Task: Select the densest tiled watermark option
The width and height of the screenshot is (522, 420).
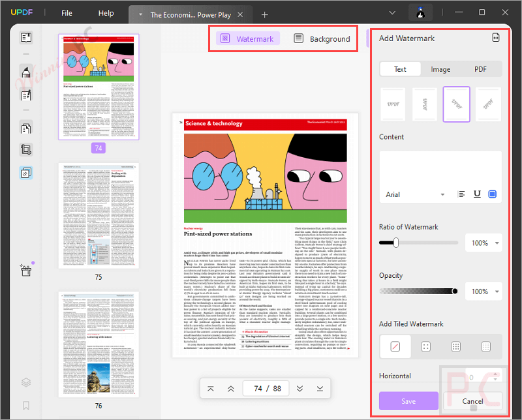Action: 486,346
